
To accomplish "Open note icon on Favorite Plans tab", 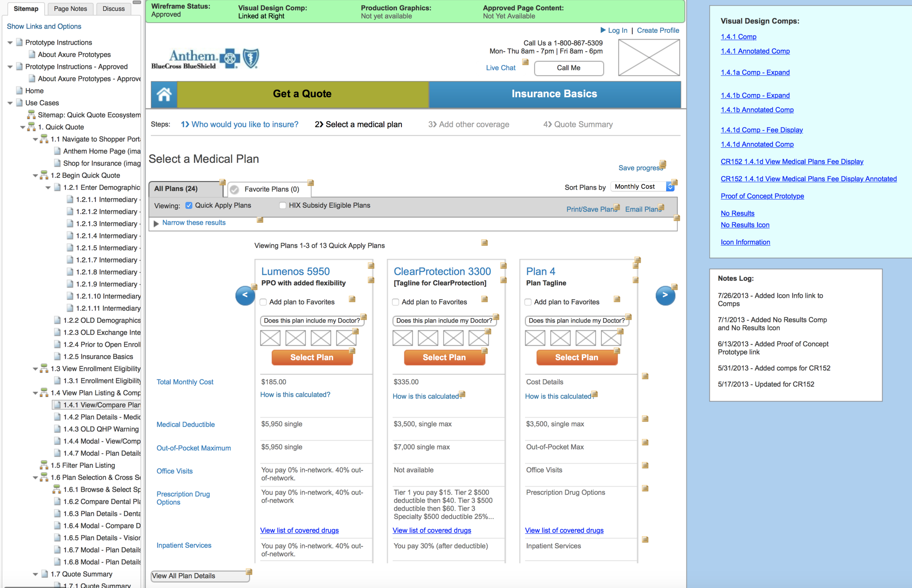I will click(310, 183).
